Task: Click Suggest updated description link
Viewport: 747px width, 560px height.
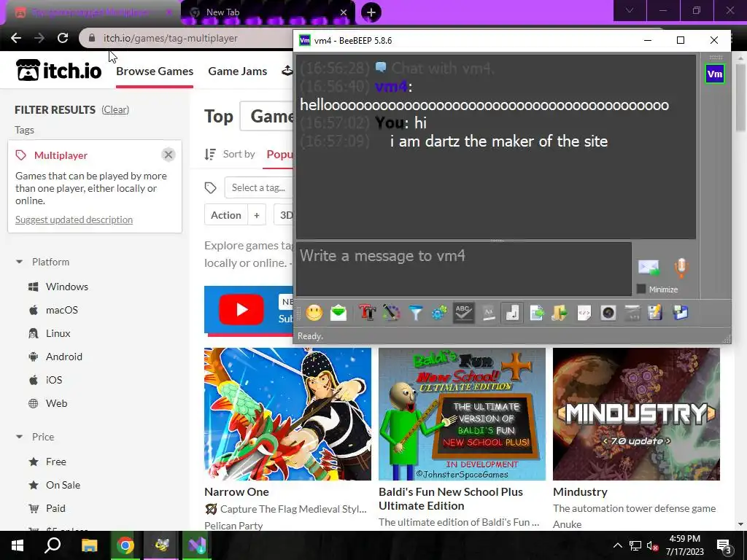Action: [x=74, y=219]
